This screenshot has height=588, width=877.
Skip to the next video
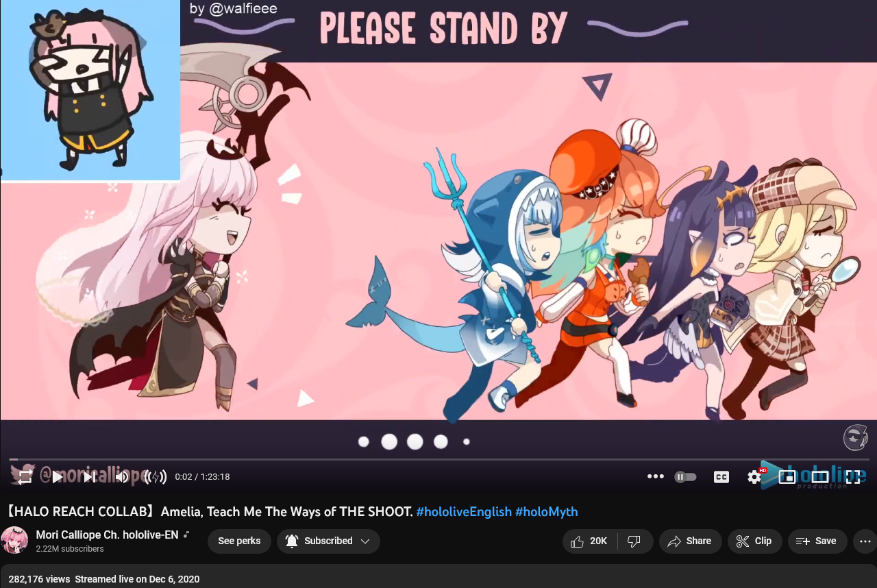click(x=90, y=476)
